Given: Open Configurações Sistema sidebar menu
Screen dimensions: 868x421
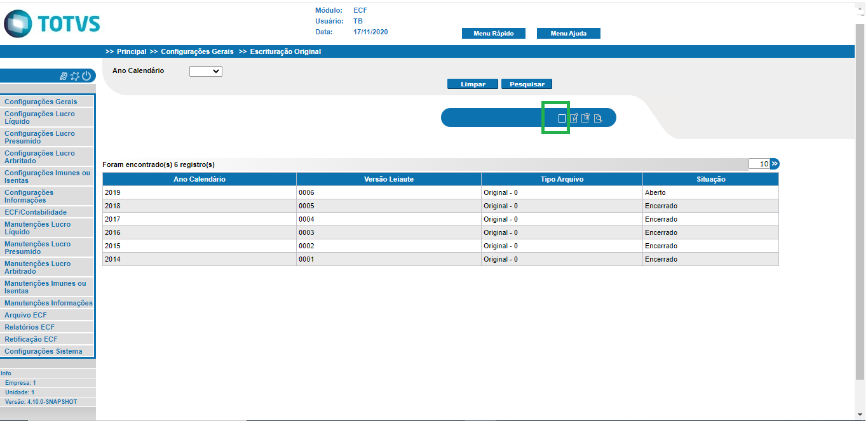Looking at the screenshot, I should tap(48, 351).
